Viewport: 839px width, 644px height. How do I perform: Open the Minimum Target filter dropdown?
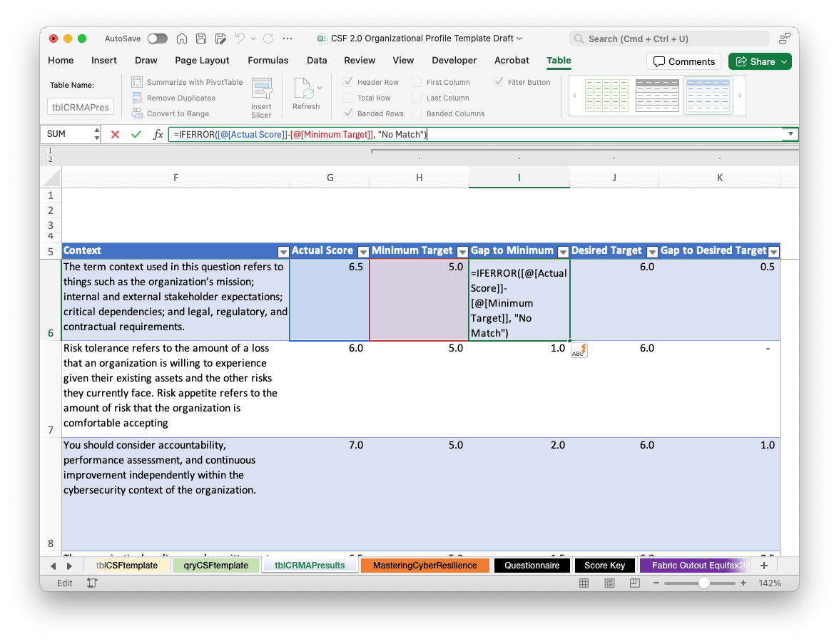(463, 251)
